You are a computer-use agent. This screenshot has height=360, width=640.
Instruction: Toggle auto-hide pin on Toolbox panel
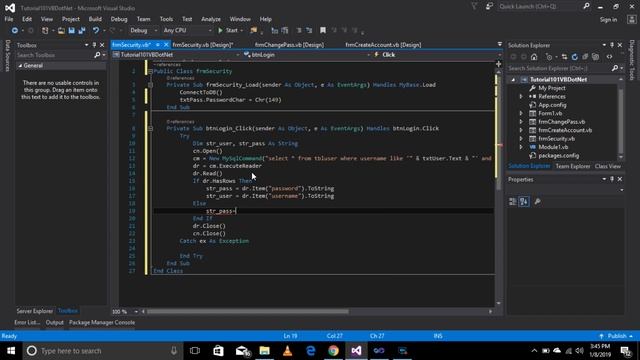[x=94, y=45]
